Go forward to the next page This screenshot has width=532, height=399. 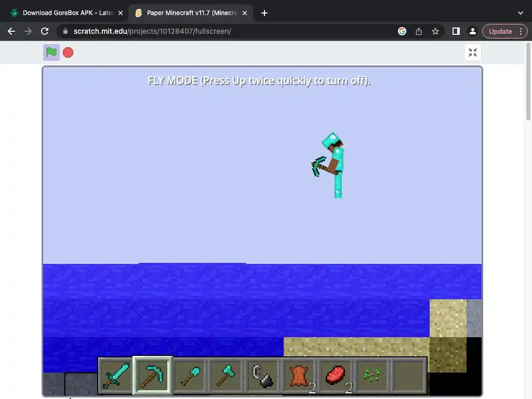click(x=28, y=31)
